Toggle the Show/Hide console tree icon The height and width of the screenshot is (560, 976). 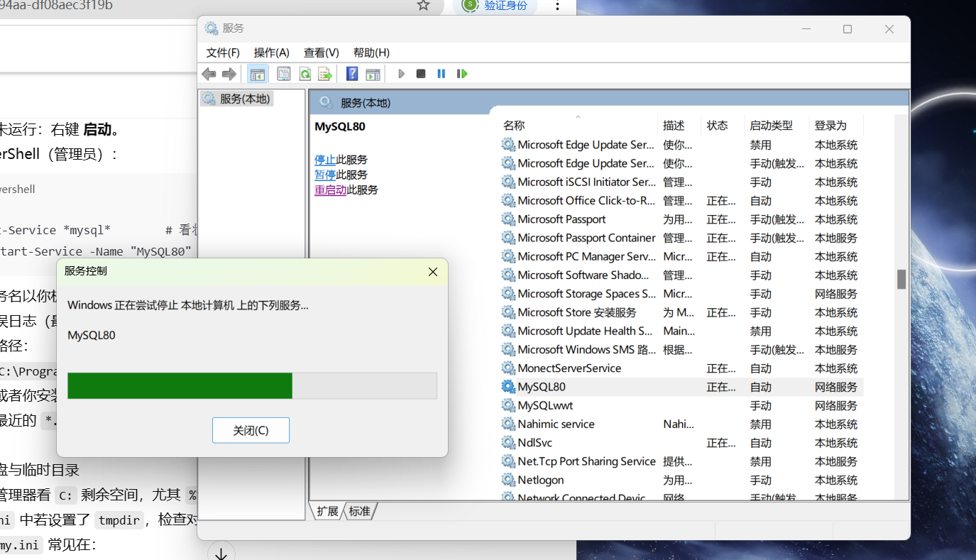pyautogui.click(x=257, y=73)
